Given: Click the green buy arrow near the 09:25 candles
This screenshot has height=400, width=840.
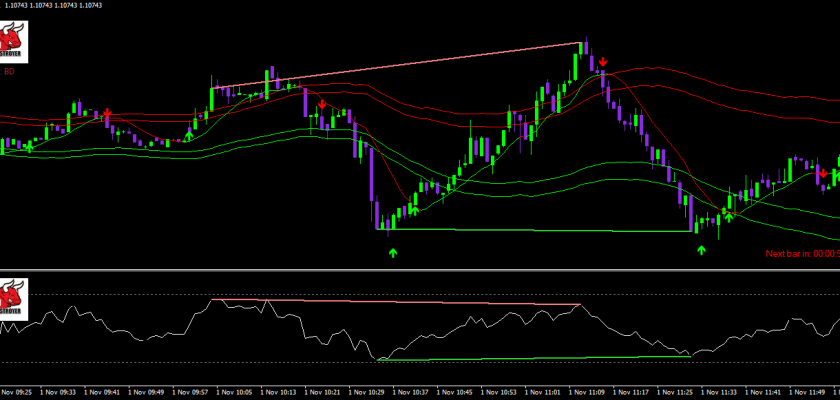Looking at the screenshot, I should pos(29,146).
